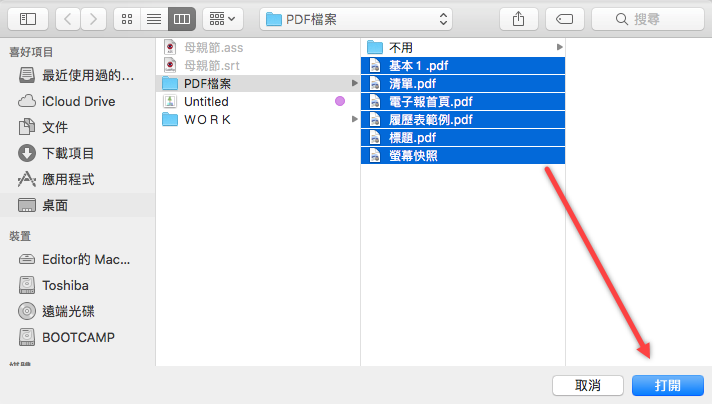Select the 母親節.srt file
Image resolution: width=712 pixels, height=404 pixels.
[258, 65]
